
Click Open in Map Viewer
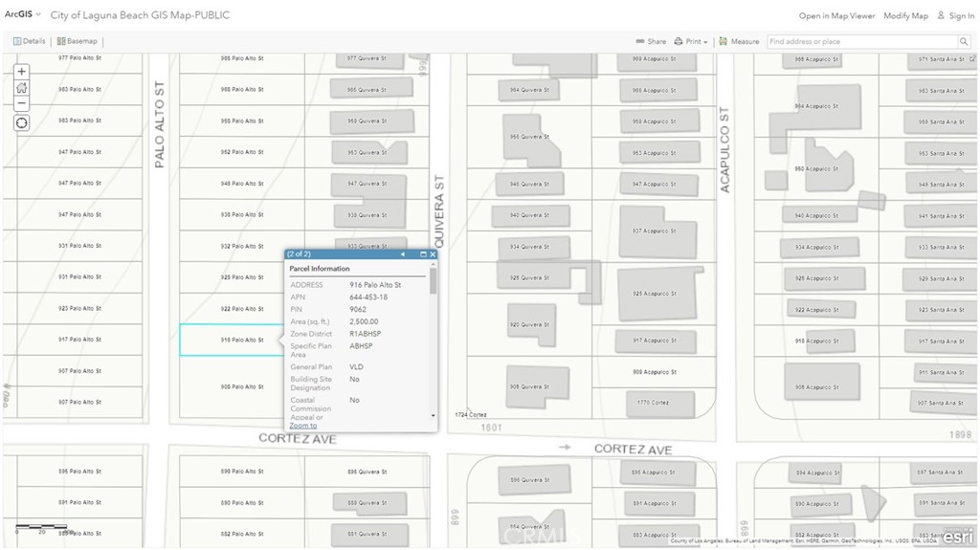tap(836, 16)
